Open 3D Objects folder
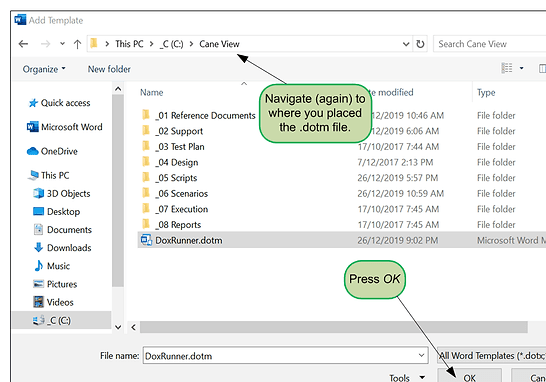The height and width of the screenshot is (382, 546). [68, 193]
